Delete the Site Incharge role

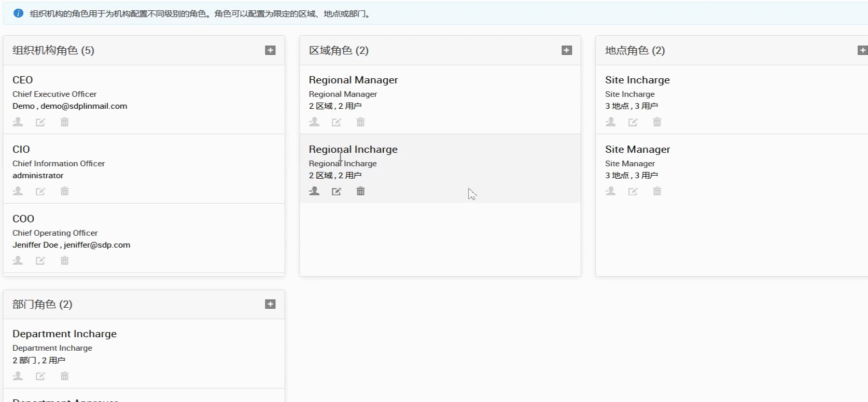click(657, 122)
